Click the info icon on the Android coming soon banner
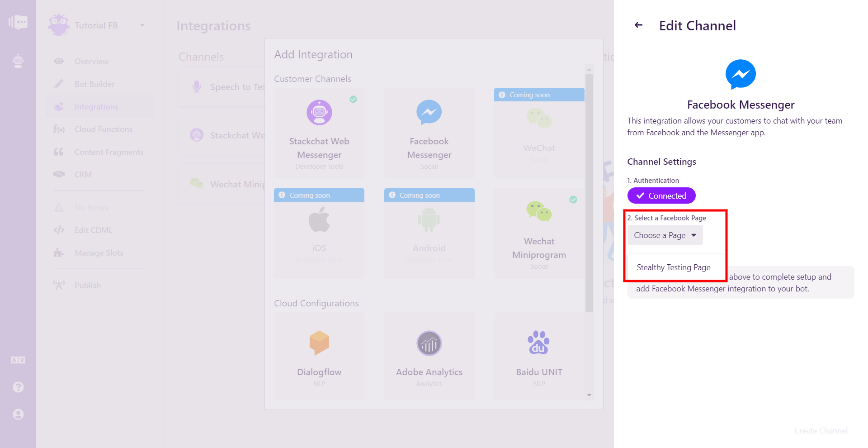Viewport: 868px width, 448px height. pos(392,195)
